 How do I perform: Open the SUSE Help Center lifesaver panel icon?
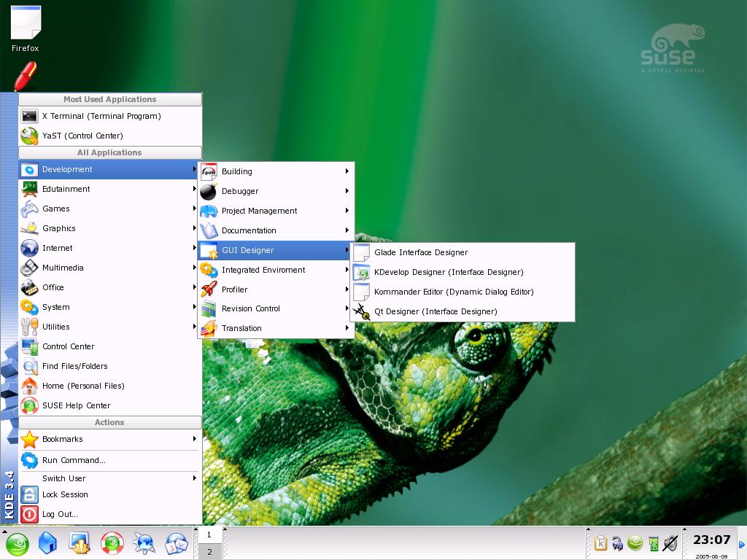112,543
